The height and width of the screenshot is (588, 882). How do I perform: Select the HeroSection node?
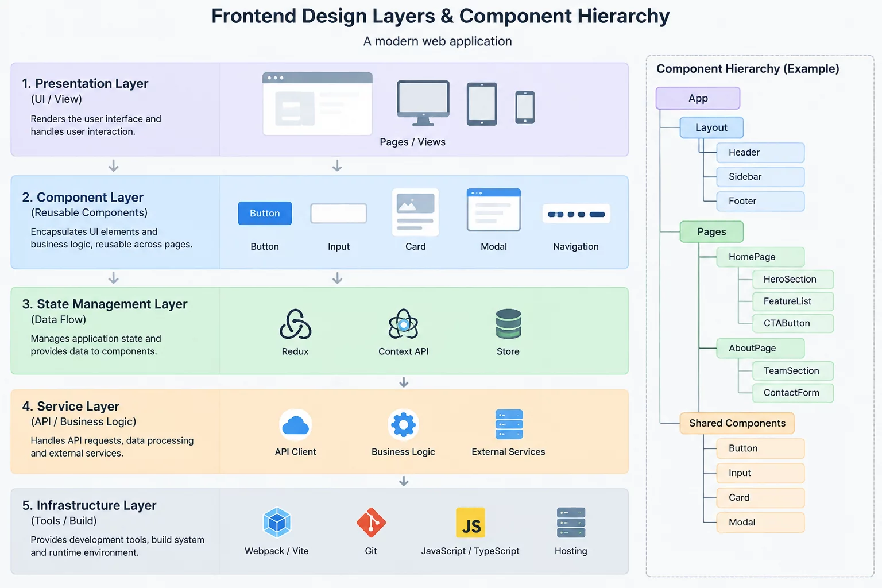[793, 280]
